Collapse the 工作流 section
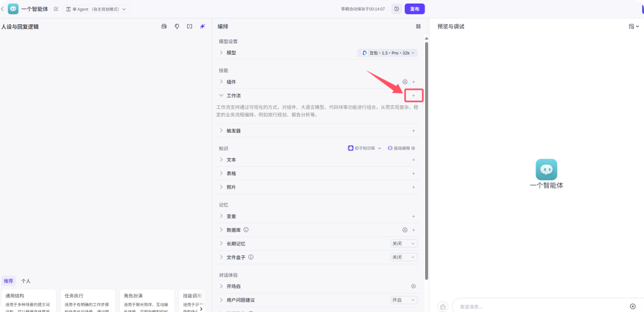 coord(221,95)
